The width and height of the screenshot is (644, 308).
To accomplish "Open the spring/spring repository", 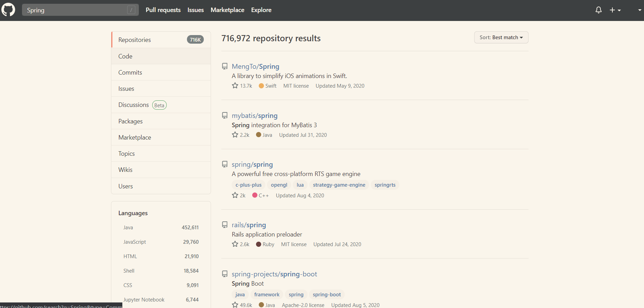I will [x=252, y=164].
